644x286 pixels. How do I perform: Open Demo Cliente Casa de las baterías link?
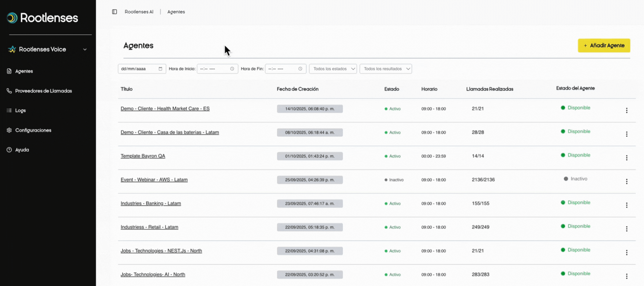[x=170, y=132]
